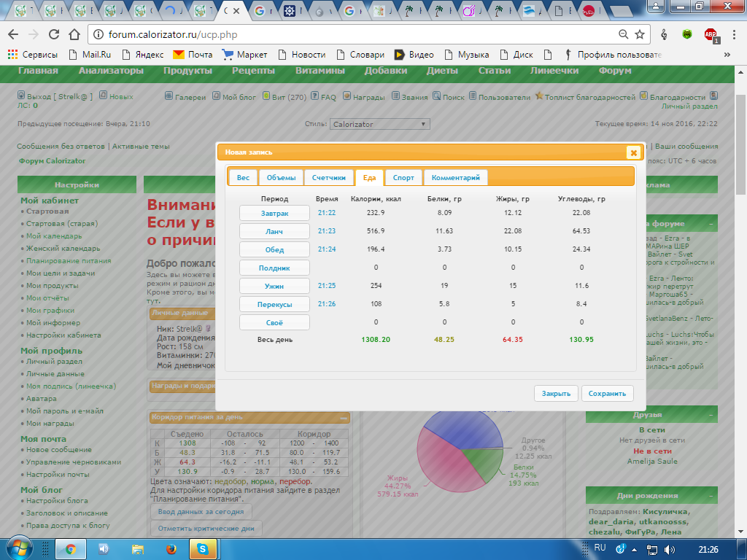The width and height of the screenshot is (747, 560).
Task: Open the Продукты menu item
Action: [x=187, y=71]
